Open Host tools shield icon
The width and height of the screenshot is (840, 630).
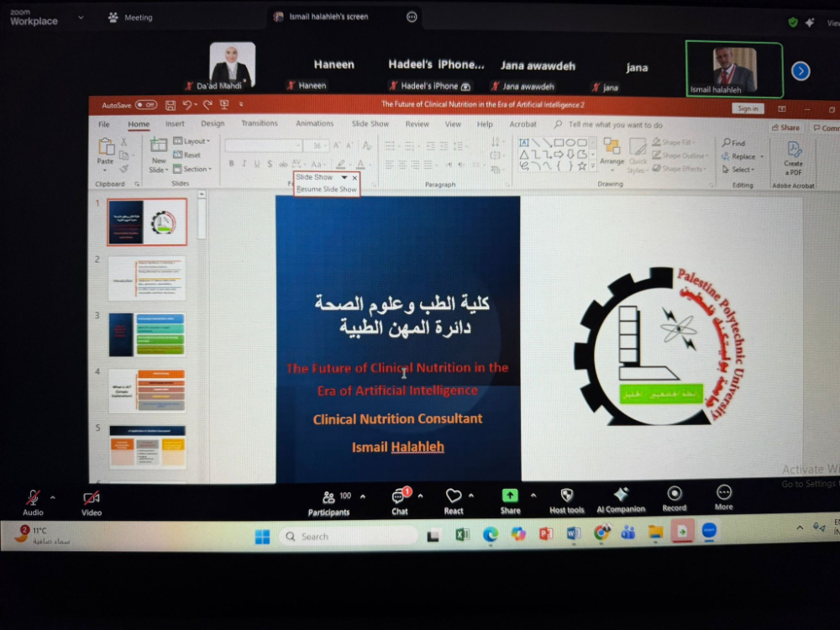click(x=567, y=495)
